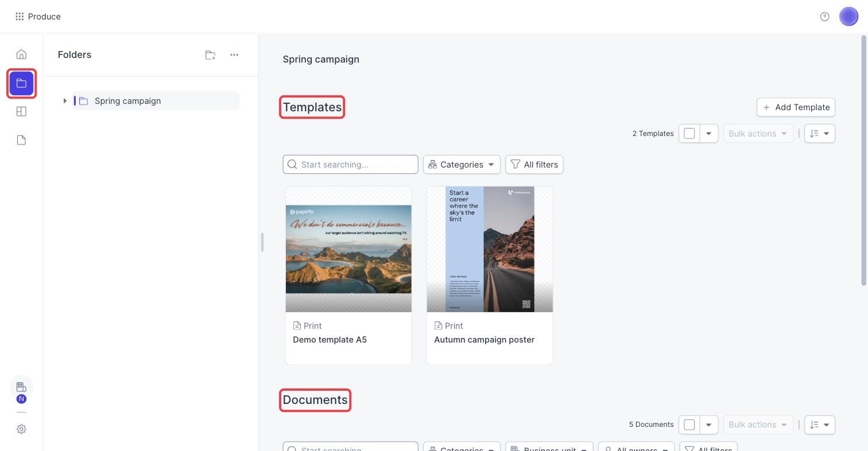The image size is (868, 451).
Task: Open Bulk actions dropdown in Templates section
Action: 758,134
